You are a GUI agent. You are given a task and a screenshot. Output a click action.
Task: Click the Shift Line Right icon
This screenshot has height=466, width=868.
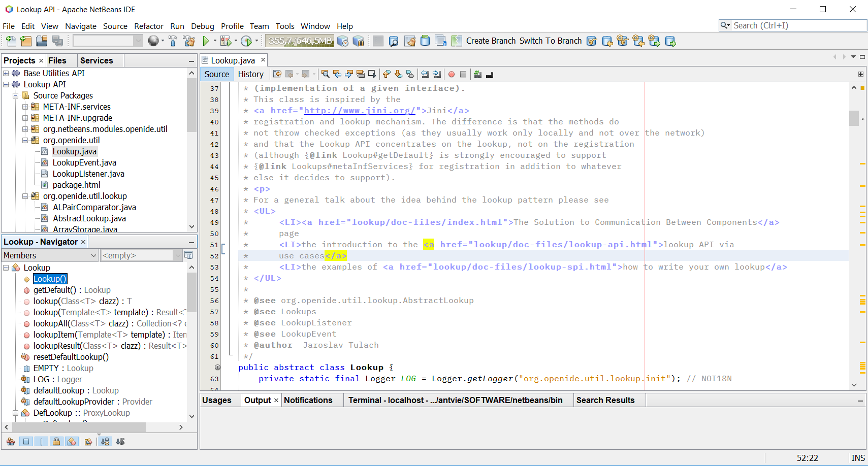point(437,74)
